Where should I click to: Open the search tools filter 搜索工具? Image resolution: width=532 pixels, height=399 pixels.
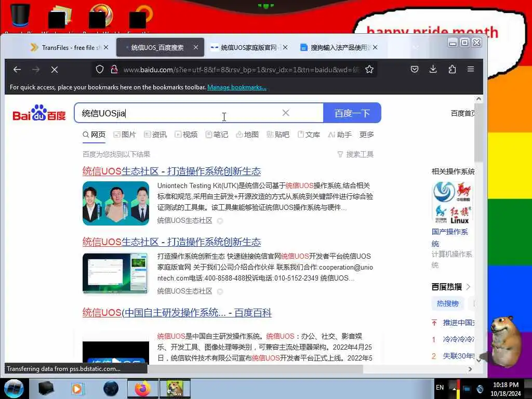coord(355,154)
